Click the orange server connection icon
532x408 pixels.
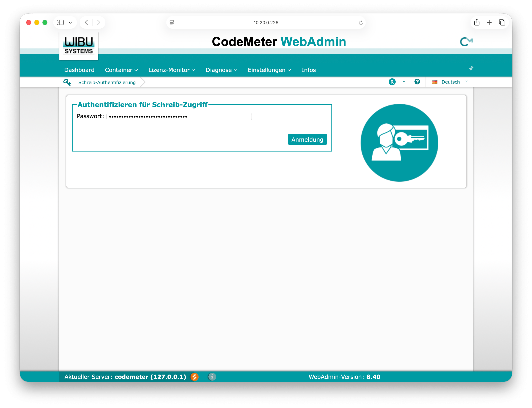[194, 377]
